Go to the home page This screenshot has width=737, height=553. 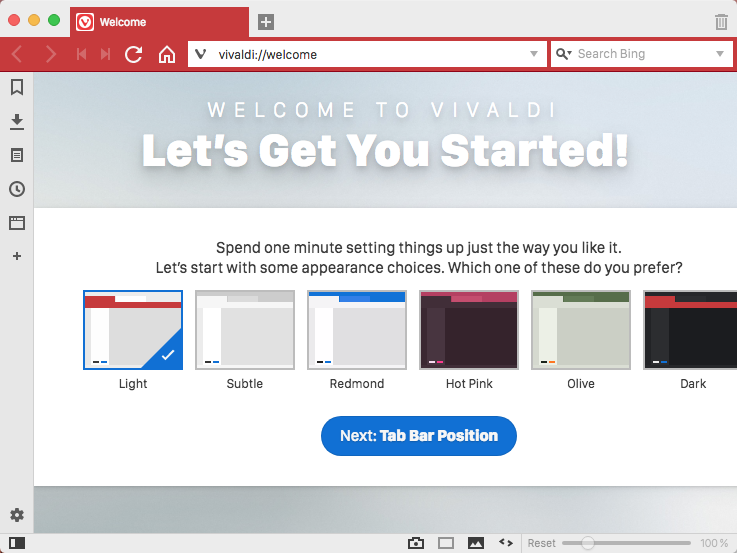166,55
